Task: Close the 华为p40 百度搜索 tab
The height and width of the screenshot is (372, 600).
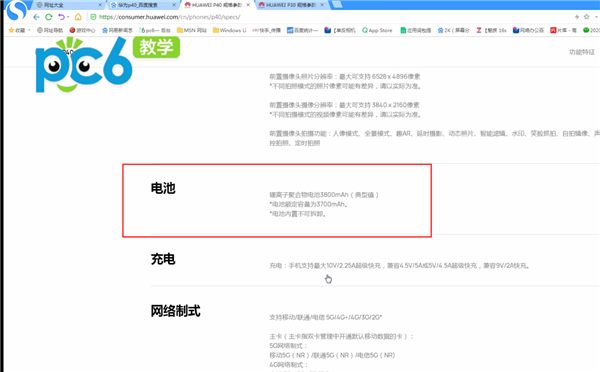Action: [x=174, y=5]
